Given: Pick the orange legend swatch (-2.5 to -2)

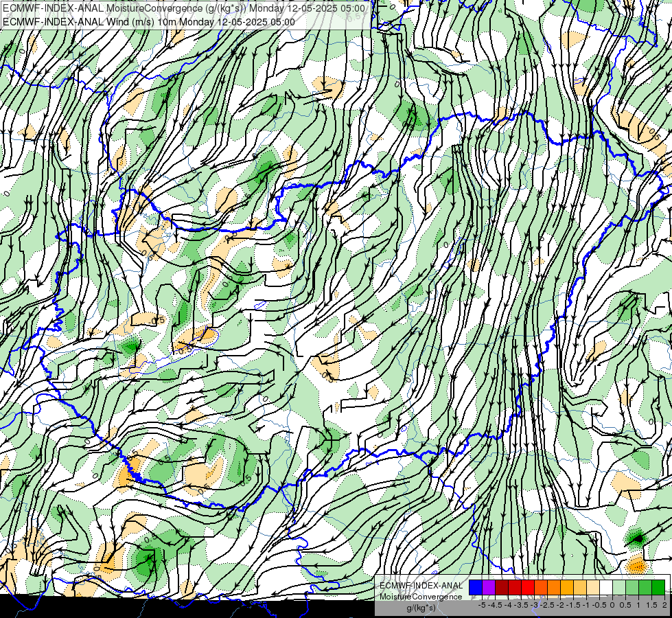Looking at the screenshot, I should pyautogui.click(x=554, y=587).
